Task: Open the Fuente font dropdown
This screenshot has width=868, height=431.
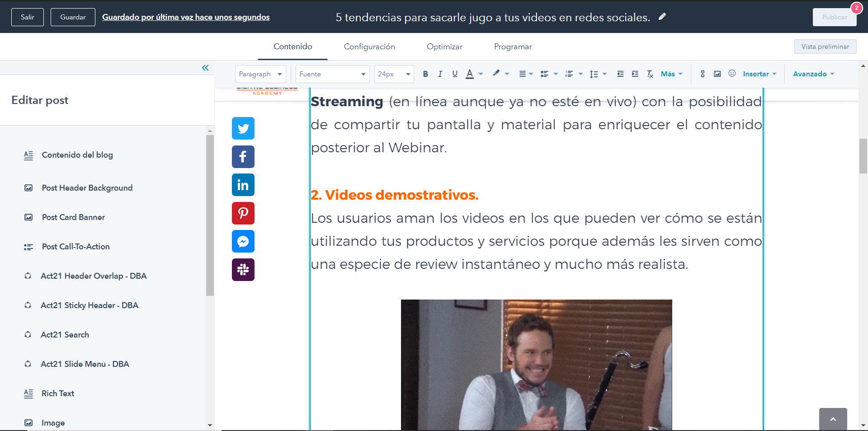Action: coord(332,74)
